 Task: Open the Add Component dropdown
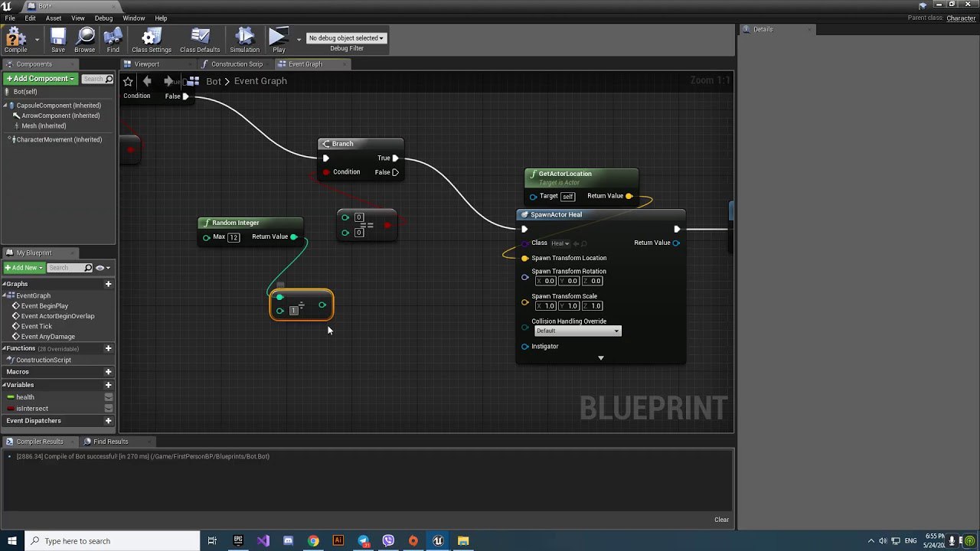(41, 79)
